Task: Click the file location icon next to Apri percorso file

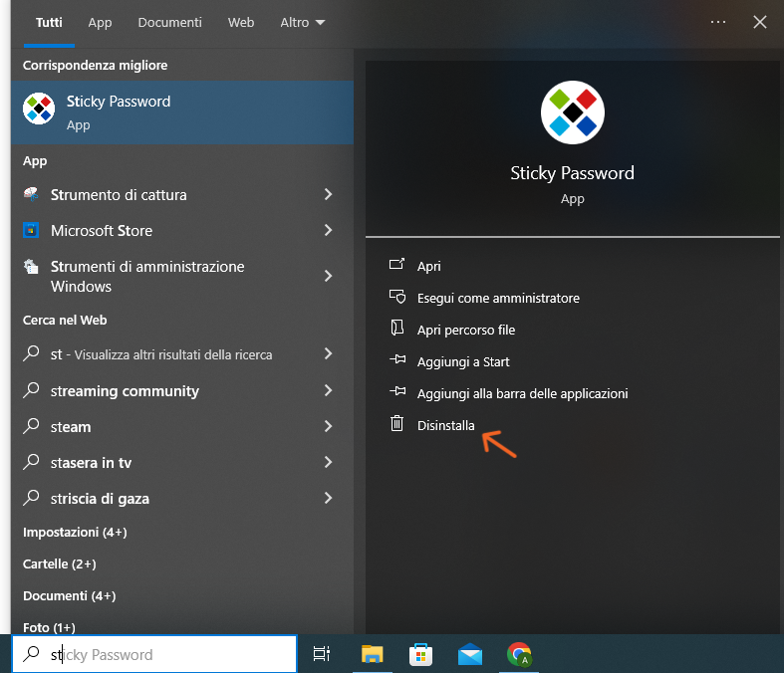Action: pos(397,329)
